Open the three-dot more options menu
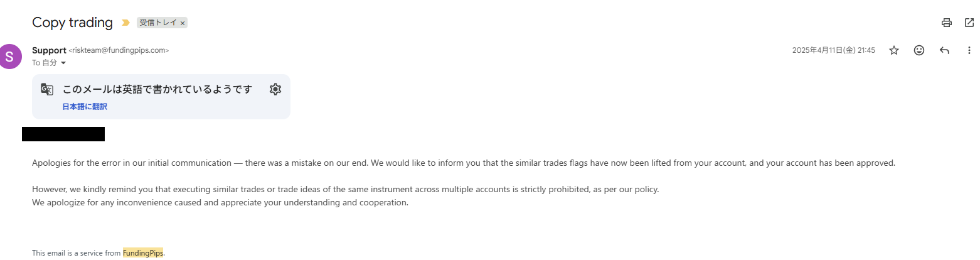The width and height of the screenshot is (980, 260). pyautogui.click(x=969, y=50)
